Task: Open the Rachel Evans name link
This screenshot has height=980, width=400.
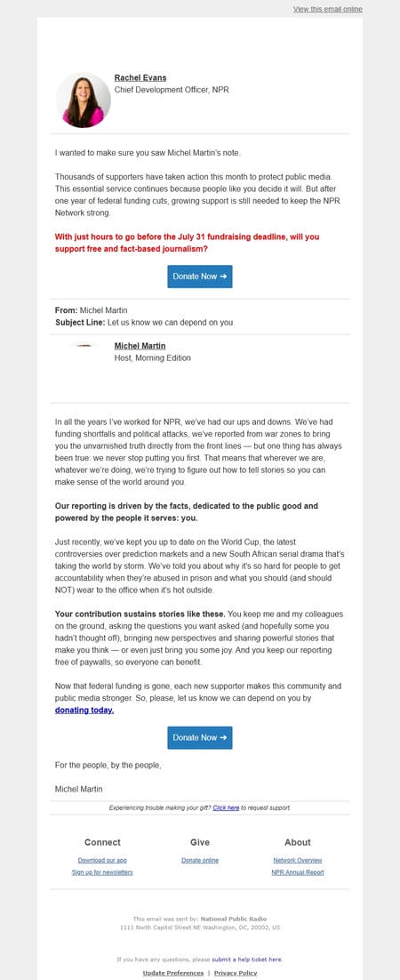Action: [140, 78]
